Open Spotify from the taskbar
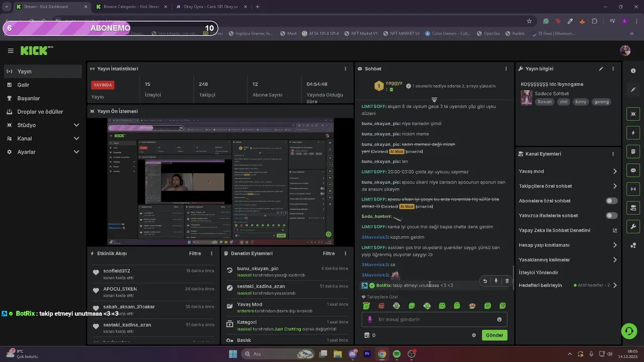This screenshot has height=362, width=644. click(396, 354)
